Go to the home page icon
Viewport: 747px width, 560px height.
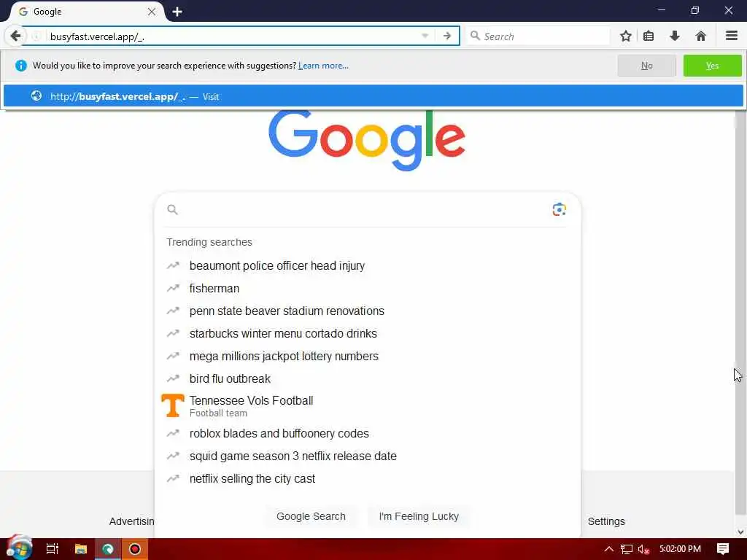[700, 36]
